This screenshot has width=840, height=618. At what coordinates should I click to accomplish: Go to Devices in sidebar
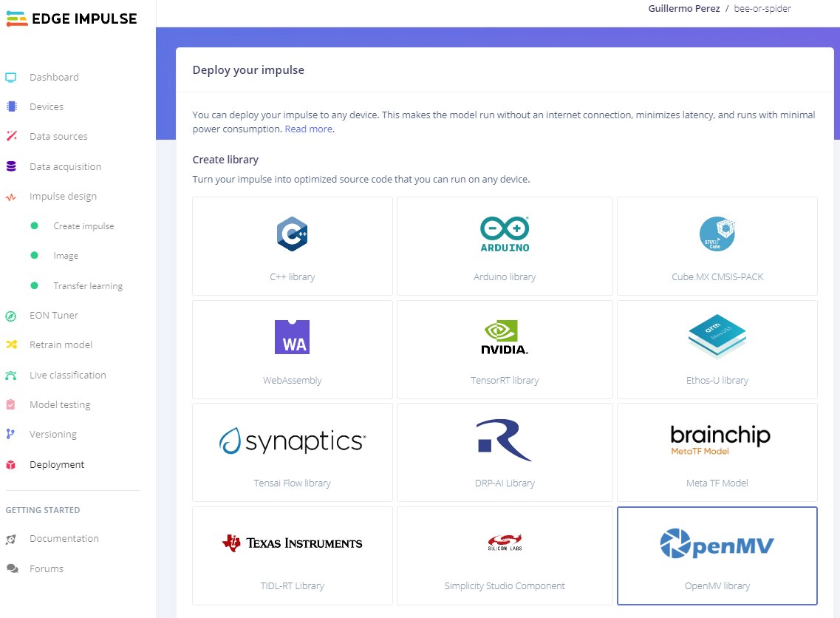(x=47, y=106)
